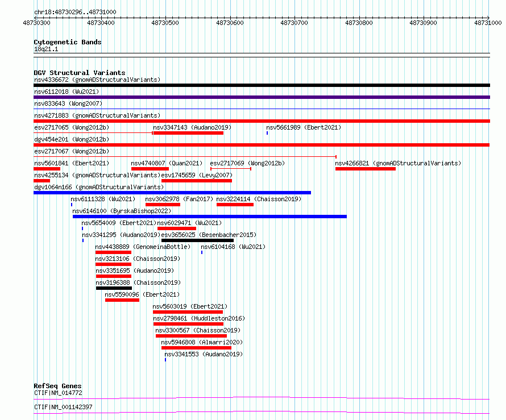506x420 pixels.
Task: Click the 18q21.1 cytogenetic band label
Action: [x=46, y=49]
